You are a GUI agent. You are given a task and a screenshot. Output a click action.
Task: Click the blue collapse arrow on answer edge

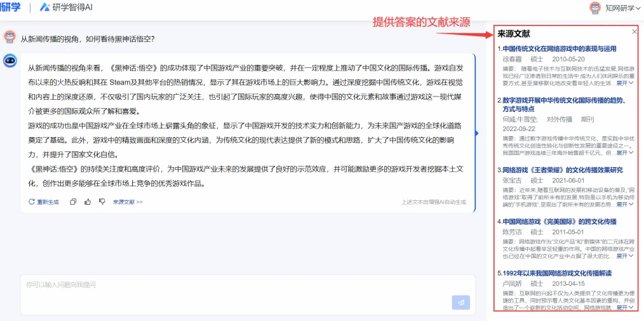pos(477,133)
